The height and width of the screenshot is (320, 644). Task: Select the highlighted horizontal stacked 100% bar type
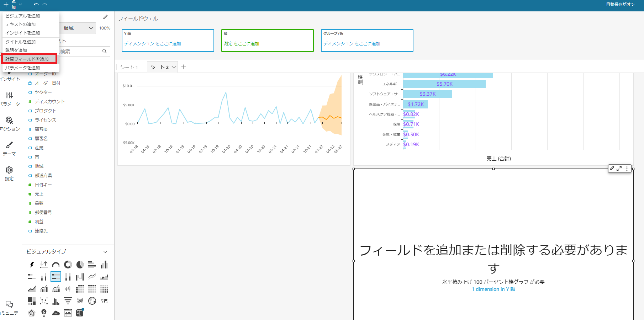tap(56, 277)
